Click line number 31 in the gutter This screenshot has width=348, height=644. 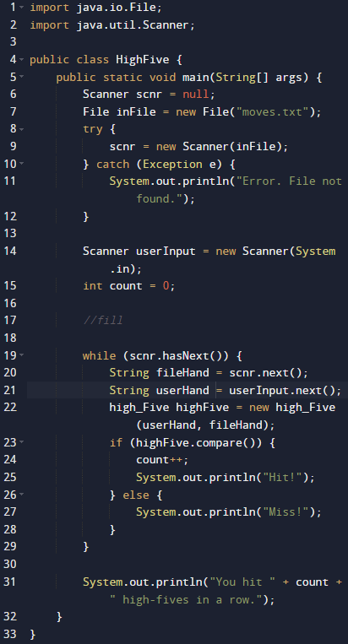[x=10, y=582]
